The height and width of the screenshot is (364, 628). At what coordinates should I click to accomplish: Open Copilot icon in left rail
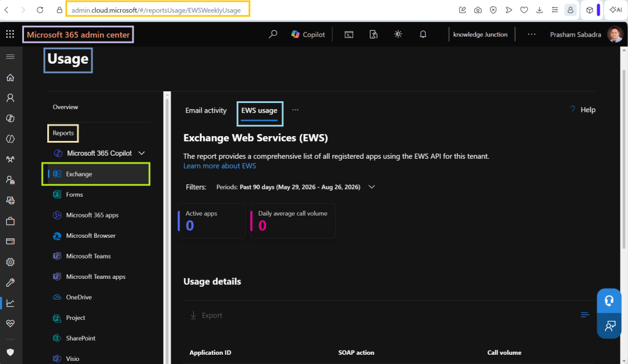[10, 118]
